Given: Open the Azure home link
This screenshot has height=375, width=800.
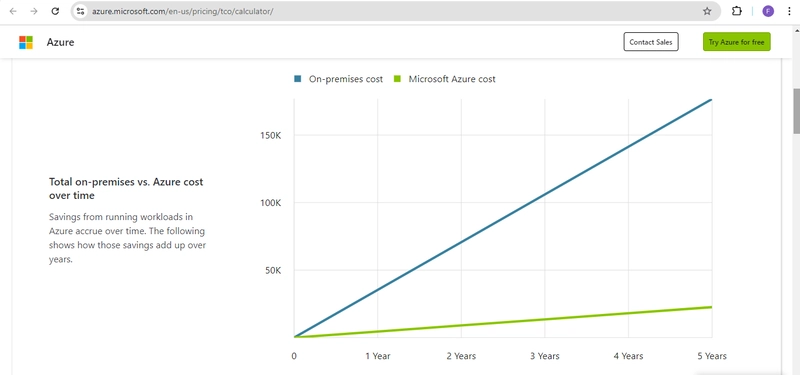Looking at the screenshot, I should tap(60, 42).
